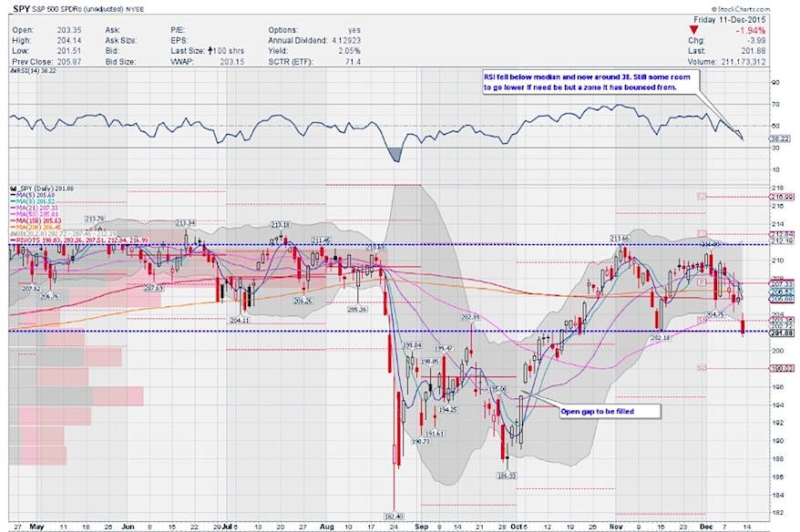Click the Oct label on the date axis
800x532 pixels.
(x=517, y=527)
